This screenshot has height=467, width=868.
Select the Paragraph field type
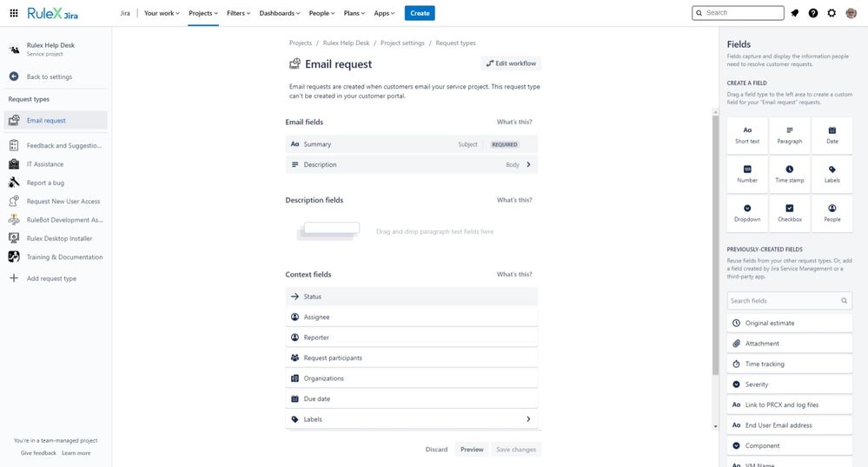(x=790, y=135)
